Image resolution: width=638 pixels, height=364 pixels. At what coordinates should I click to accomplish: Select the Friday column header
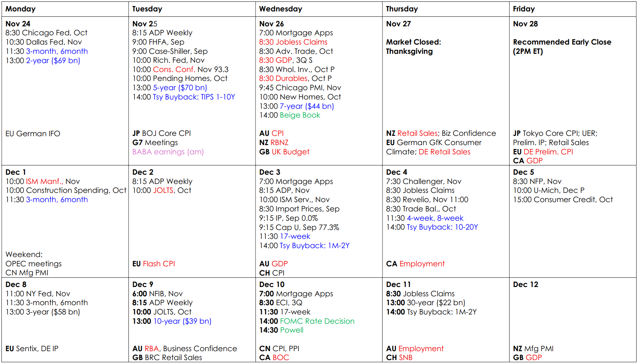(523, 9)
